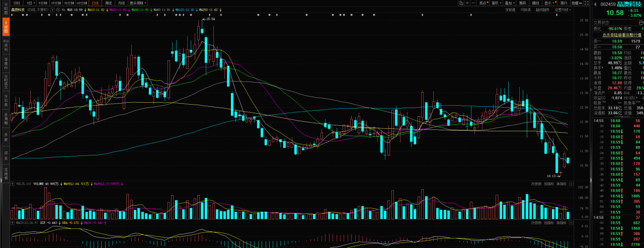Open the 分时图 side tab

click(x=6, y=10)
